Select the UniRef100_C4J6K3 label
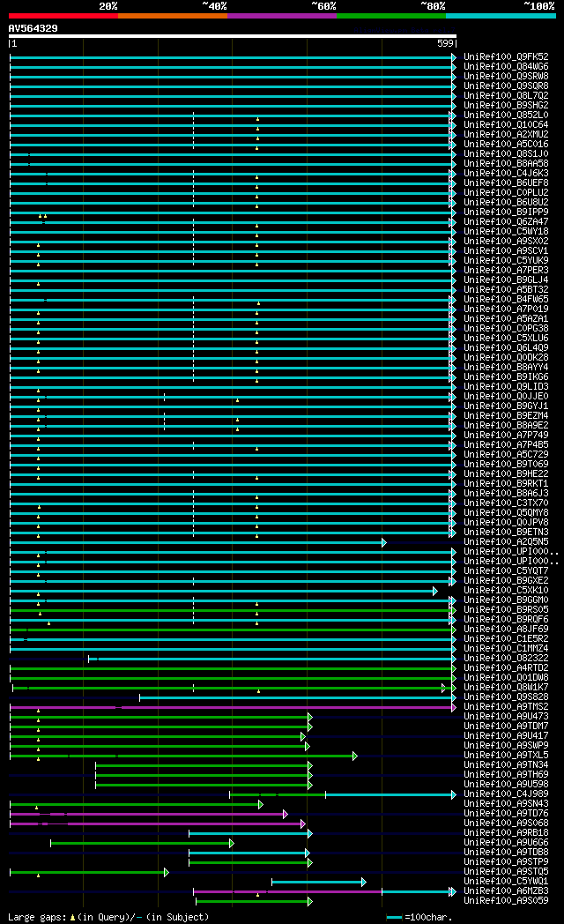This screenshot has width=564, height=924. pyautogui.click(x=506, y=173)
